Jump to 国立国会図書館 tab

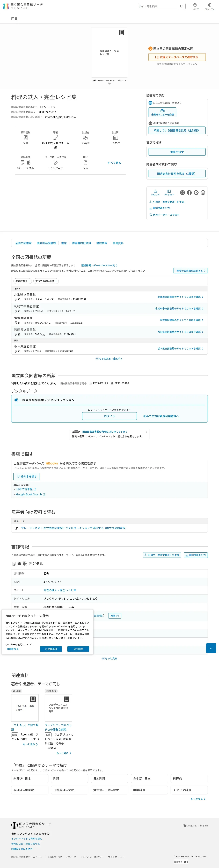coord(46,243)
